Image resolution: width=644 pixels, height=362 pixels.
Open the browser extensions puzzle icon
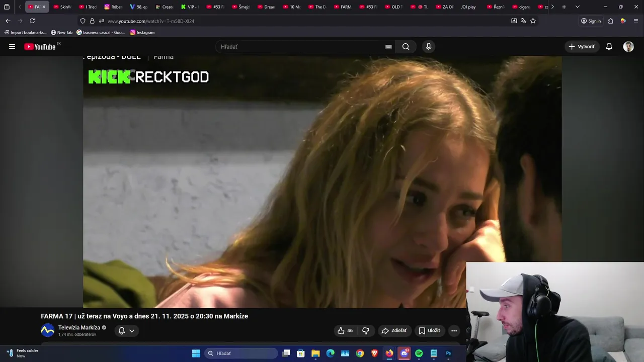(610, 21)
